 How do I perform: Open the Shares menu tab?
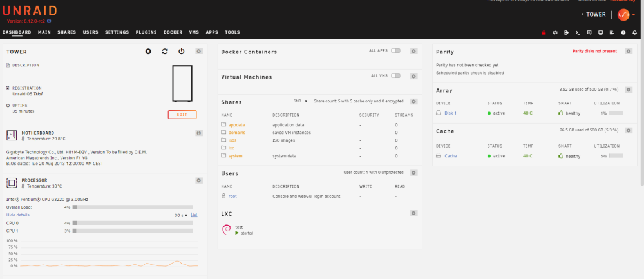(66, 32)
